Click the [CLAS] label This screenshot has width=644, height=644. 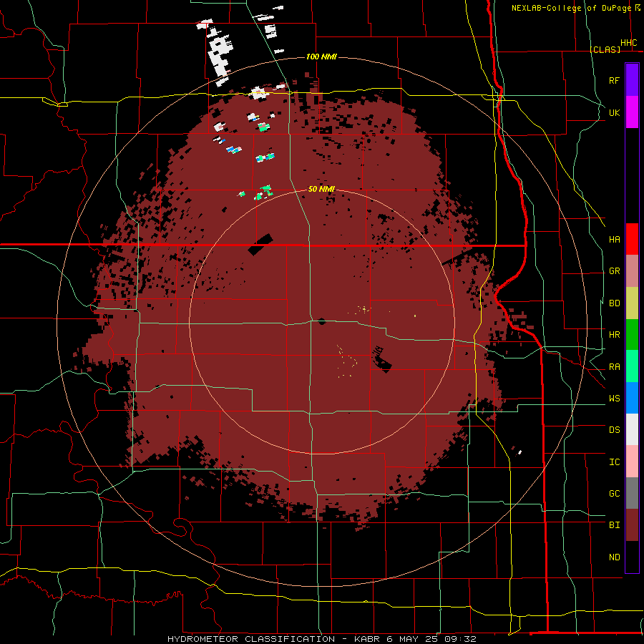click(x=605, y=49)
